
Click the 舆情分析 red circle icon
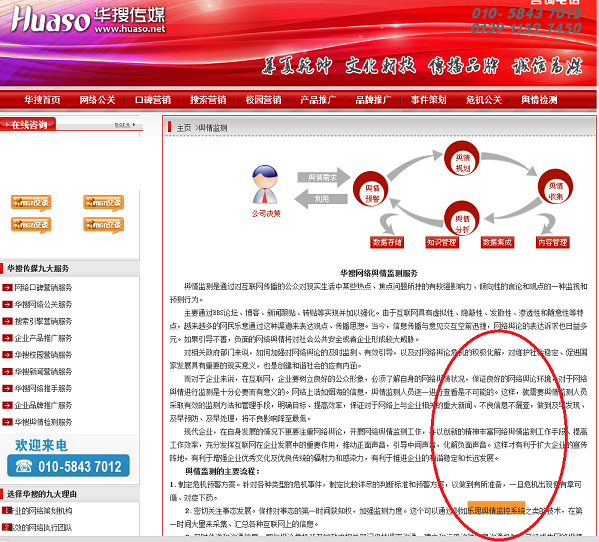point(462,218)
